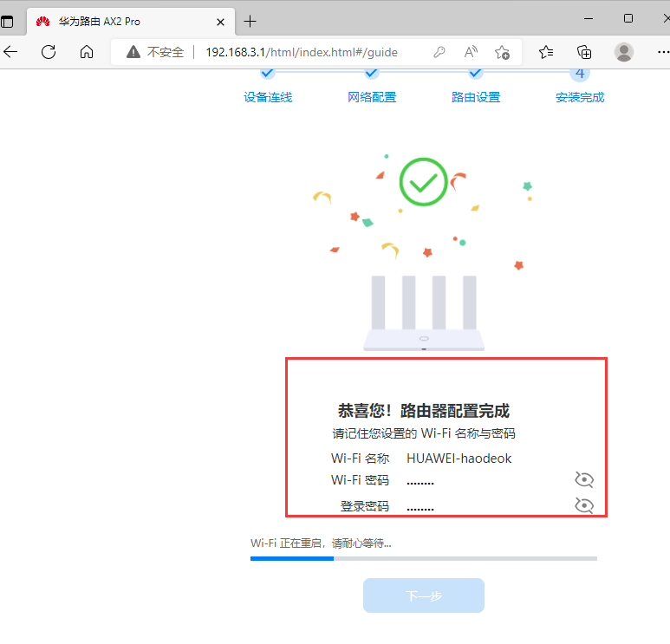Image resolution: width=670 pixels, height=644 pixels.
Task: Show the 登录密码 with eye icon
Action: coord(583,505)
